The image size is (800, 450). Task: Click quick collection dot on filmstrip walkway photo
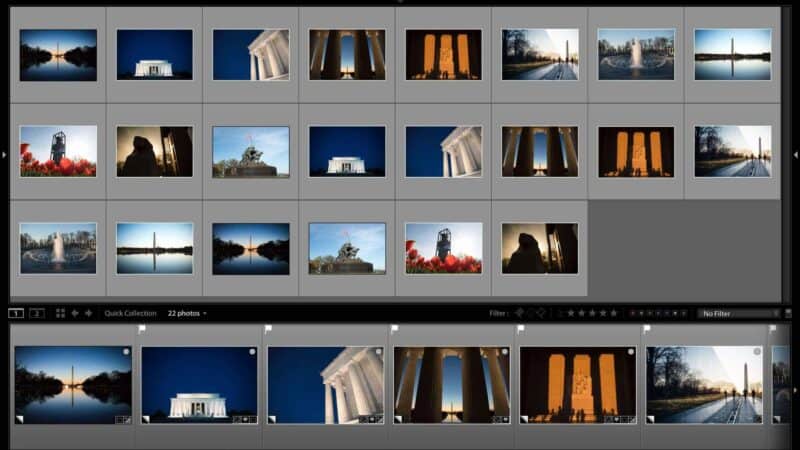(757, 352)
